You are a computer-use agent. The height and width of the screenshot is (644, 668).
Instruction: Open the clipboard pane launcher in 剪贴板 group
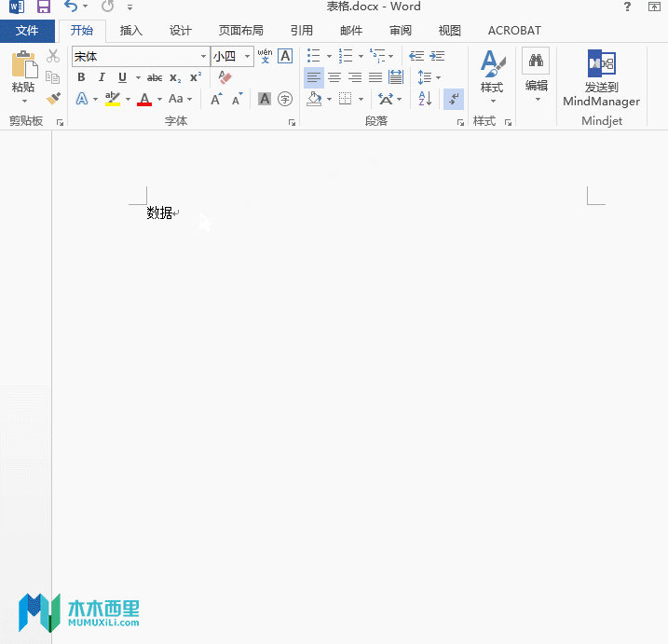click(x=60, y=123)
